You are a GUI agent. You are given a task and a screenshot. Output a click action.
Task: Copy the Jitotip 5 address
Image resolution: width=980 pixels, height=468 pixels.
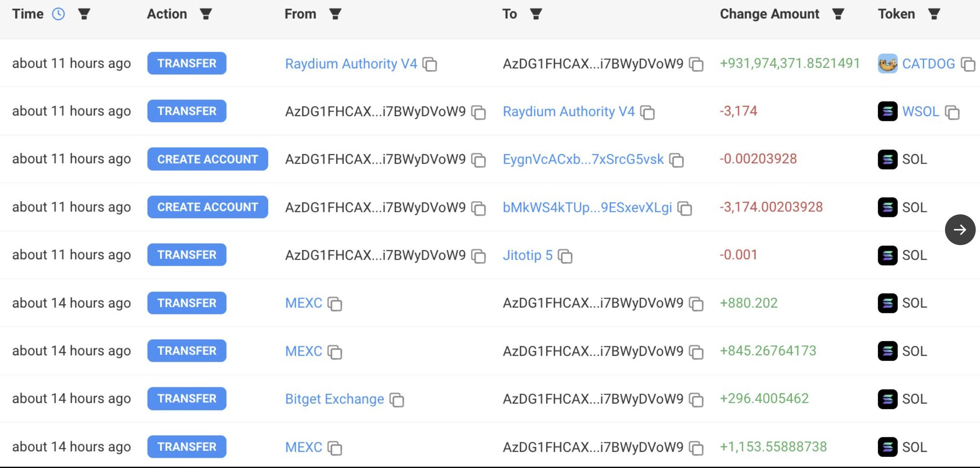coord(565,256)
